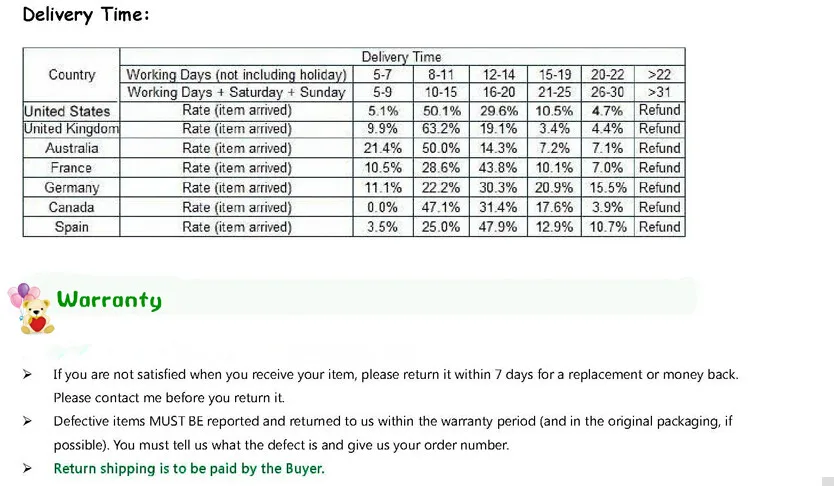The image size is (834, 486).
Task: Click the teddy bear warranty icon
Action: tap(31, 308)
